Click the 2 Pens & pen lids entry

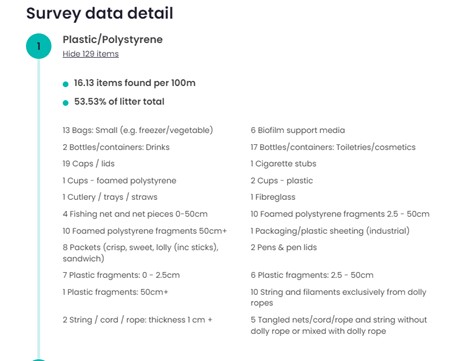pyautogui.click(x=284, y=247)
